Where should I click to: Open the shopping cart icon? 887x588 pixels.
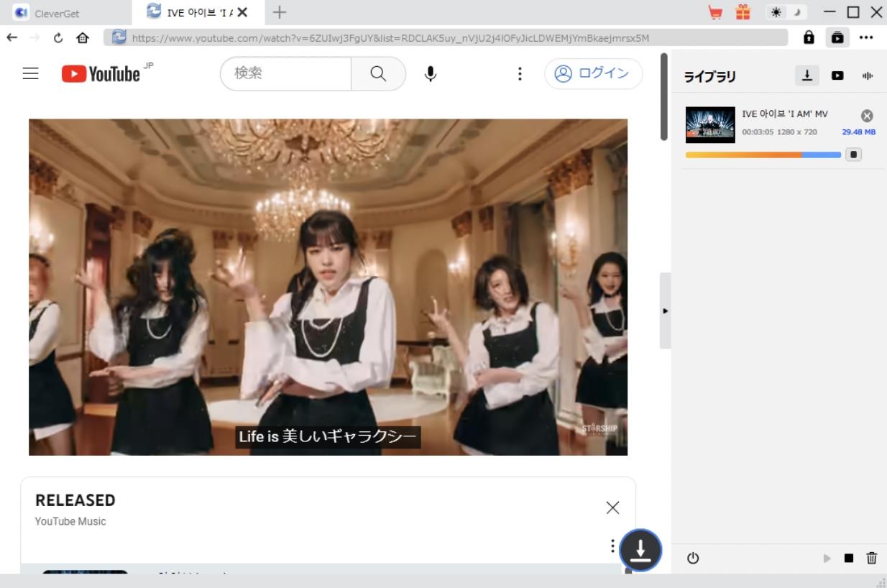715,12
